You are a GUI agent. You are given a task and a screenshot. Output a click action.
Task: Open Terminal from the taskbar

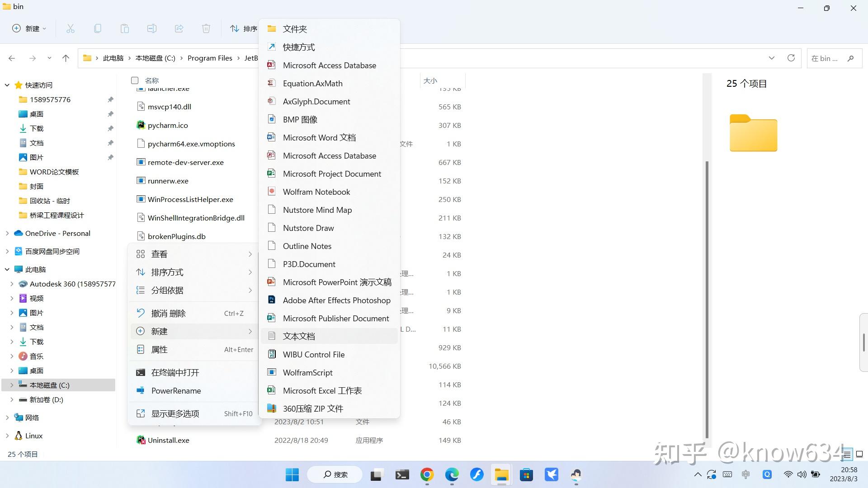tap(402, 474)
